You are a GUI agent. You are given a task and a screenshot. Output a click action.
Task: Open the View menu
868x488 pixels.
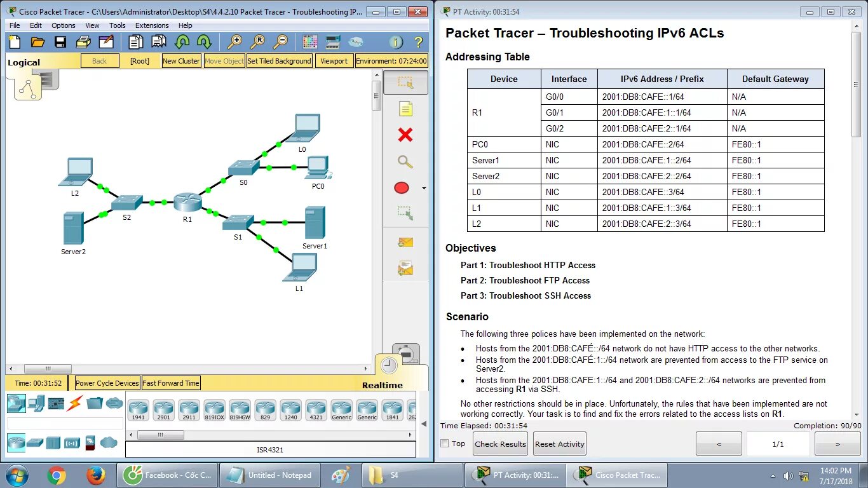(93, 25)
